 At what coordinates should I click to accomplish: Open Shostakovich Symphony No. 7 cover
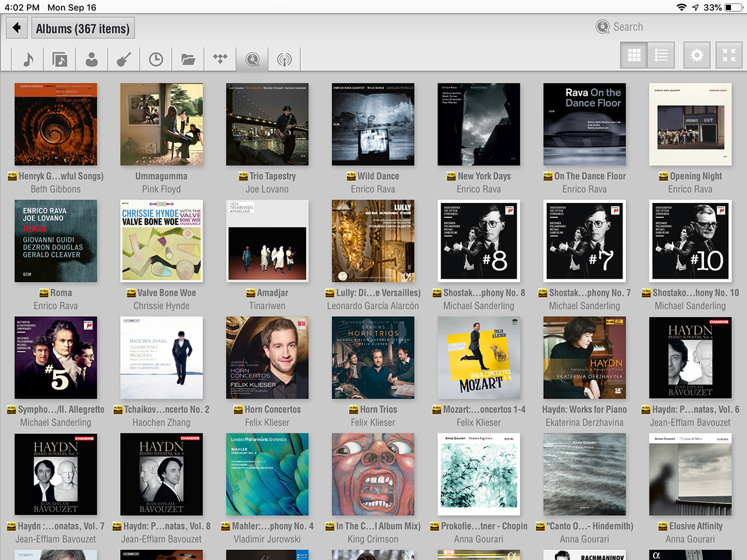(x=585, y=241)
